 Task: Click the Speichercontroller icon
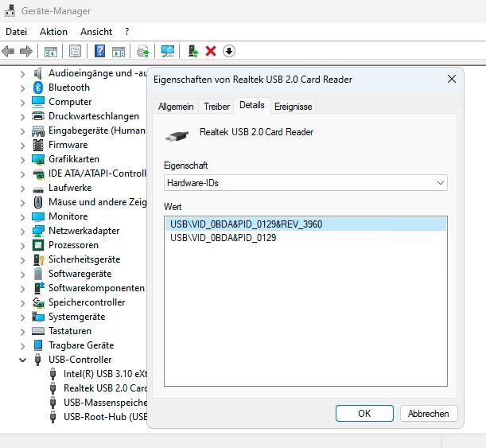click(x=38, y=302)
